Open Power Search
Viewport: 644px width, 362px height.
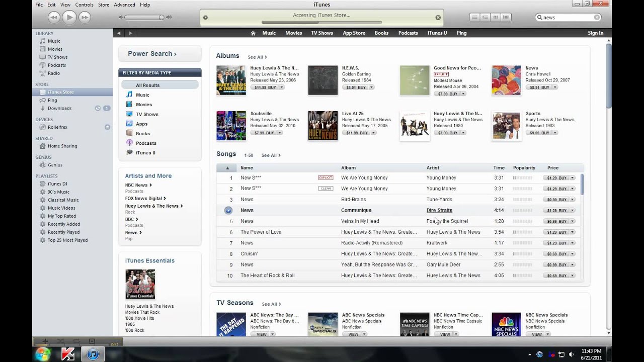click(x=152, y=54)
